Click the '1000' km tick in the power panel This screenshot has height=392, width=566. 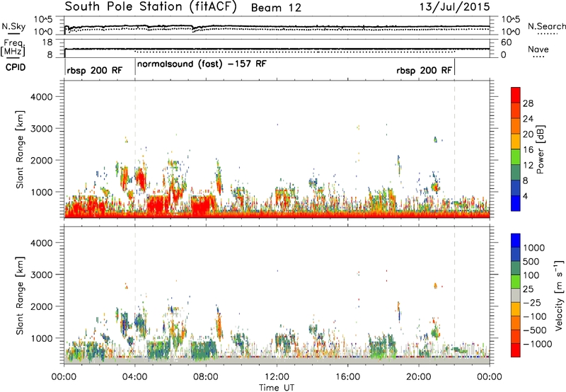tap(41, 192)
